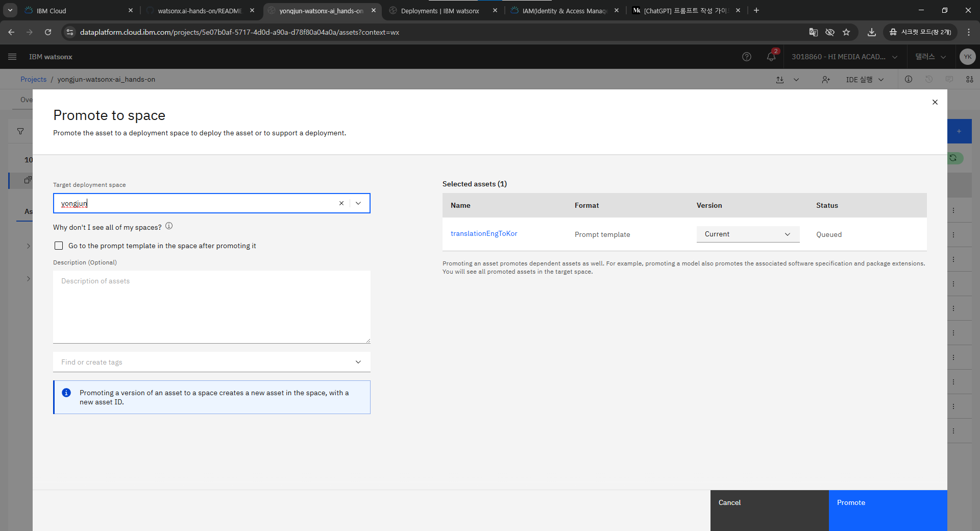Reload the current page
Screen dimensions: 980x531
tap(48, 32)
